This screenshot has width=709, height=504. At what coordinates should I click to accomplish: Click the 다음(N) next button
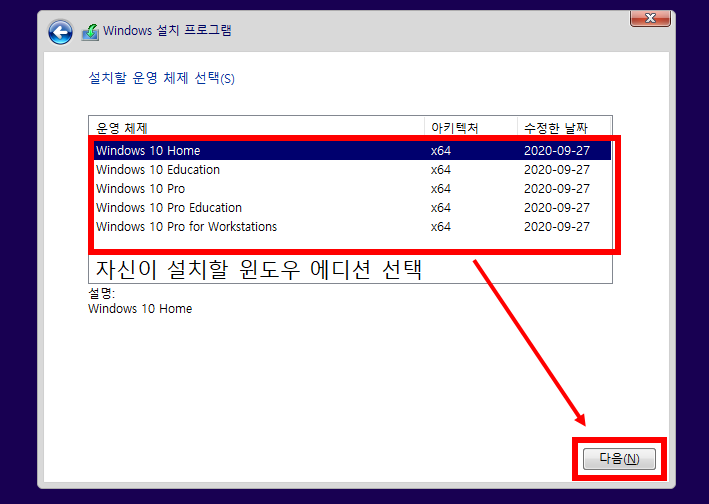pos(619,459)
